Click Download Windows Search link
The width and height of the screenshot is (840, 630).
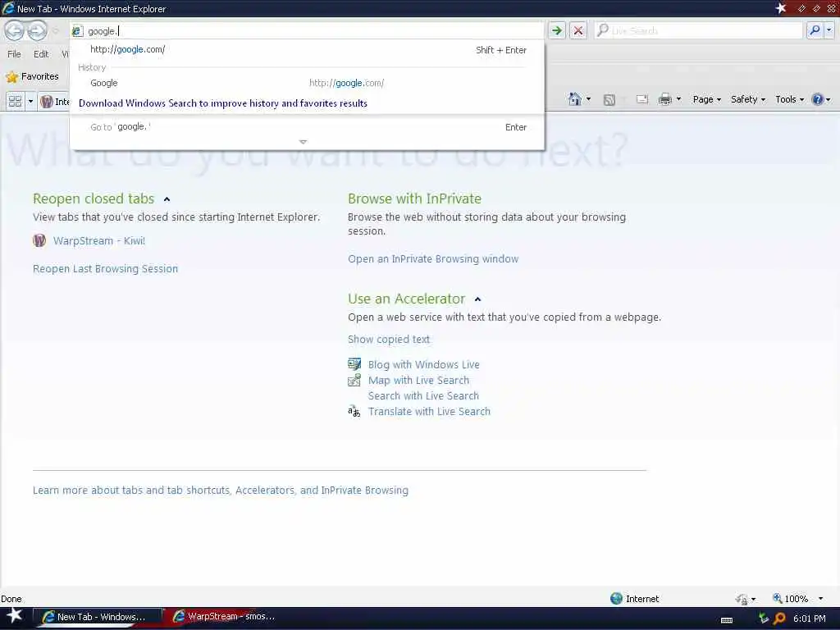pyautogui.click(x=223, y=103)
